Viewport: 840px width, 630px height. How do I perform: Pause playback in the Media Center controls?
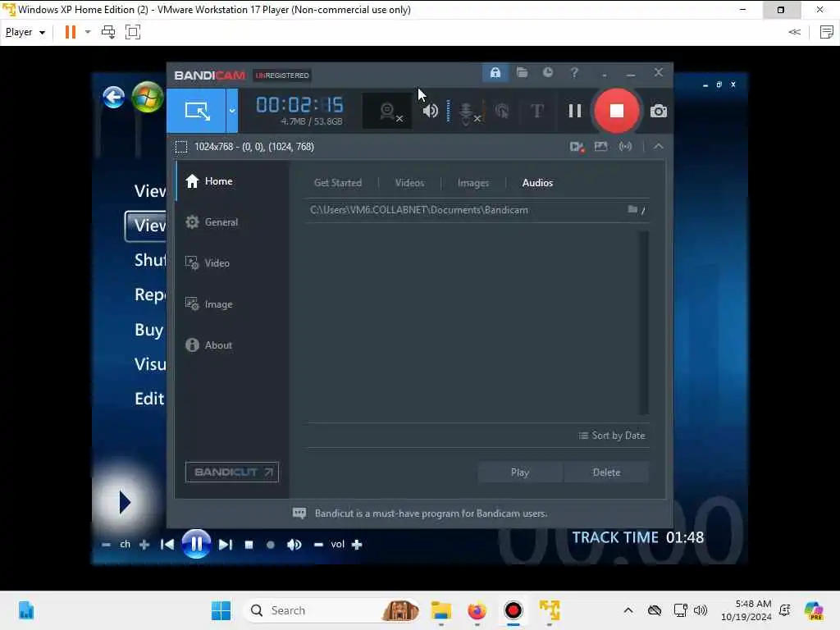[x=196, y=544]
